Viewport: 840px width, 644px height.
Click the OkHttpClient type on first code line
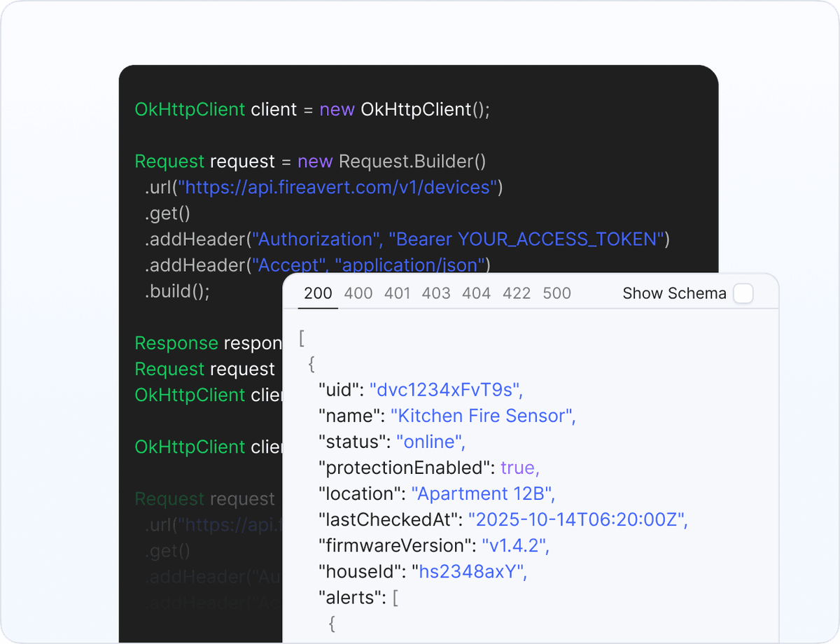tap(190, 110)
